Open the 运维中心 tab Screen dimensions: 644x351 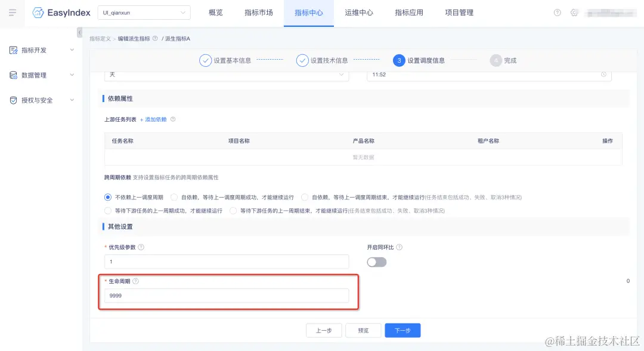[x=359, y=13]
